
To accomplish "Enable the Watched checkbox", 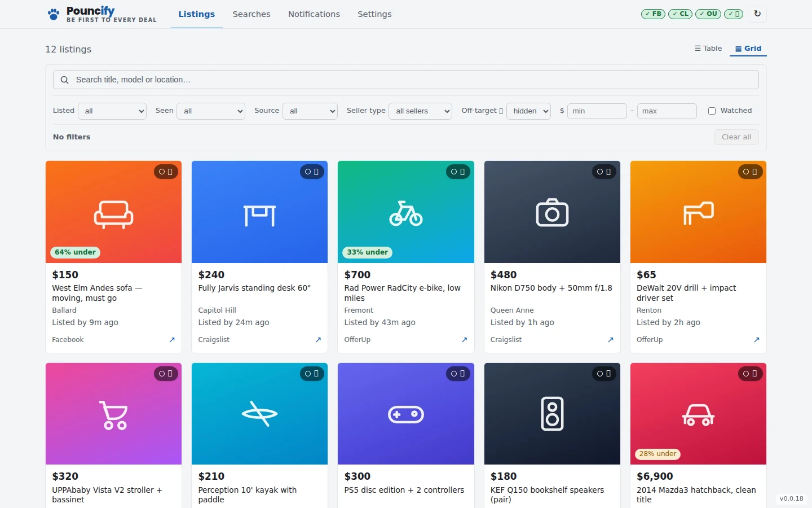I will click(712, 111).
